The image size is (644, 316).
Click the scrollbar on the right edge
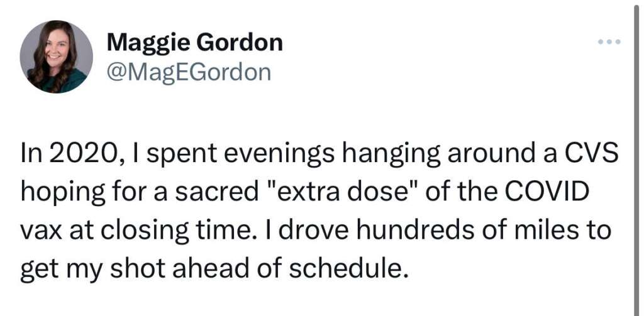click(636, 157)
